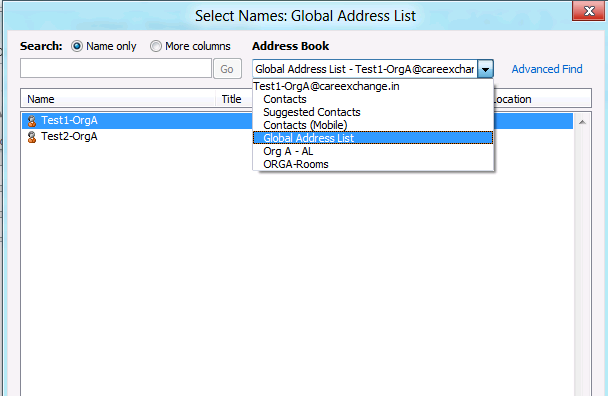Click the scrollbar up arrow in the results list

pyautogui.click(x=582, y=122)
